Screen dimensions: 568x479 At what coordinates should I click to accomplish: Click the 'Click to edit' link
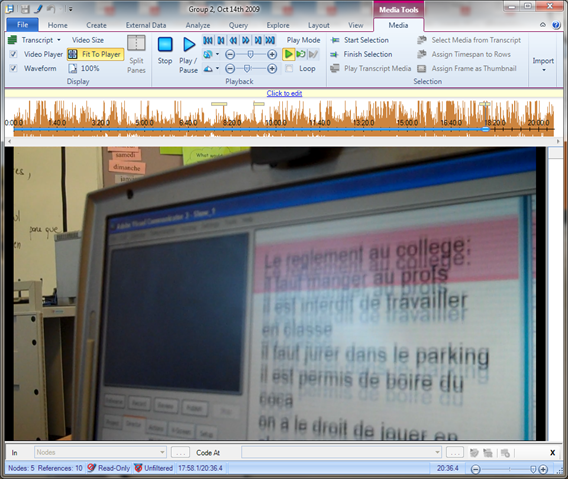point(284,93)
